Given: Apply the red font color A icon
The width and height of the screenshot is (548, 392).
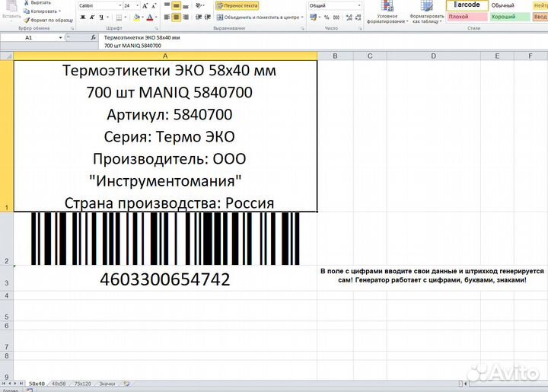Looking at the screenshot, I should 150,17.
